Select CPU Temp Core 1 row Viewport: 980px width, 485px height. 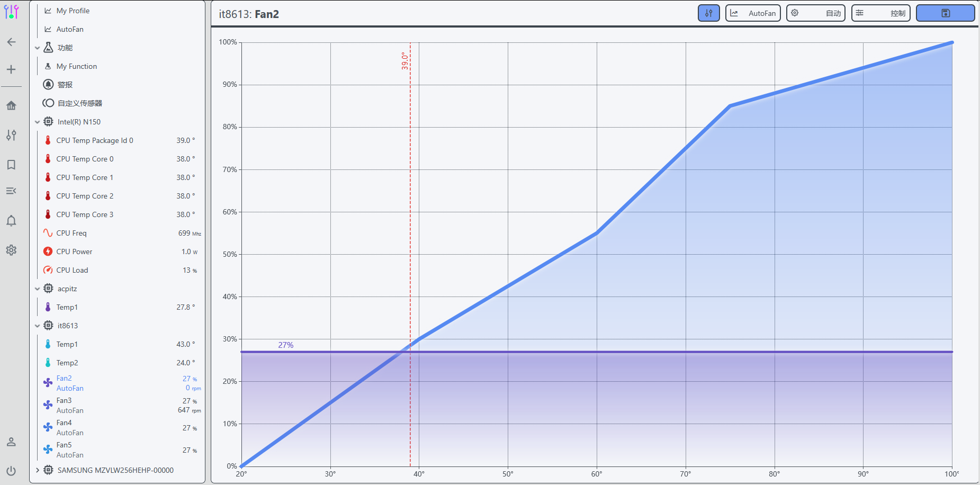click(121, 177)
